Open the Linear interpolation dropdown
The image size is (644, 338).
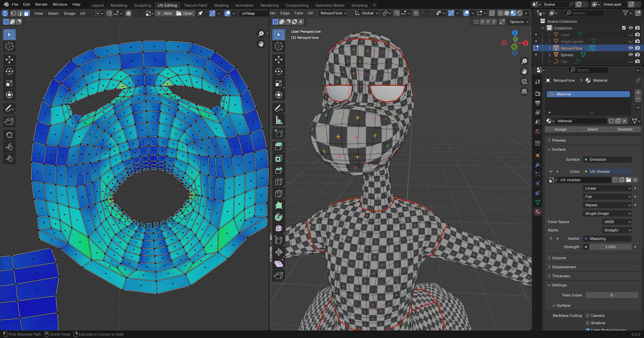point(607,188)
